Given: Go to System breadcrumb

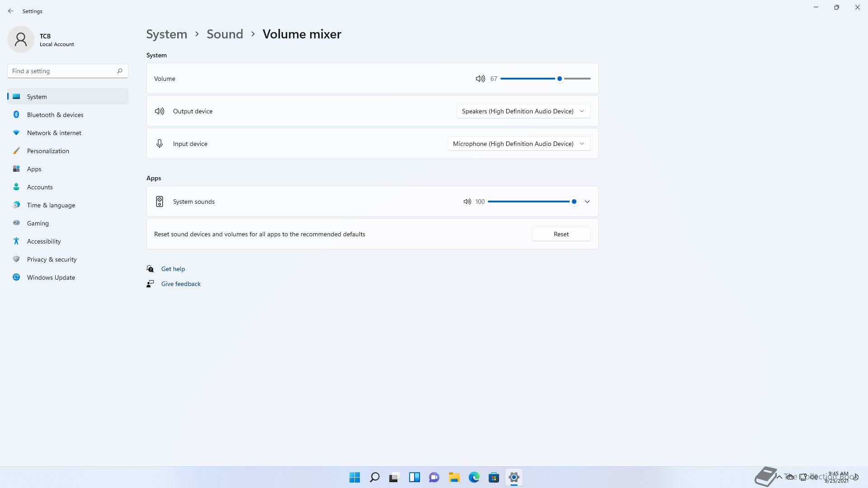Looking at the screenshot, I should 166,34.
